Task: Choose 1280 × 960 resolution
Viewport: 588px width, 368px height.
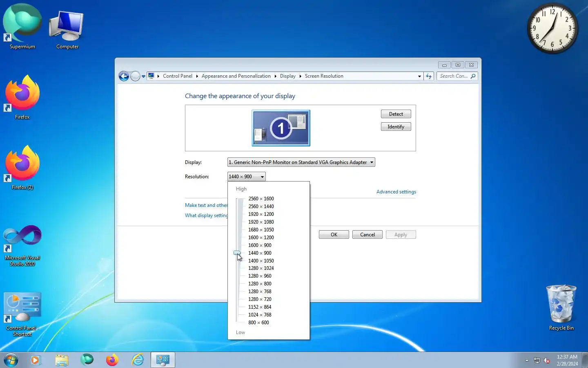Action: pos(260,276)
